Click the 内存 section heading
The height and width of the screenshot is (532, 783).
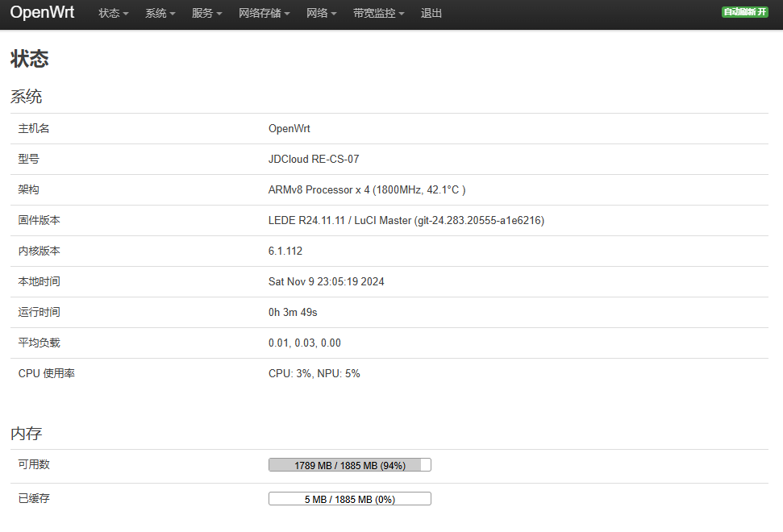pyautogui.click(x=26, y=434)
